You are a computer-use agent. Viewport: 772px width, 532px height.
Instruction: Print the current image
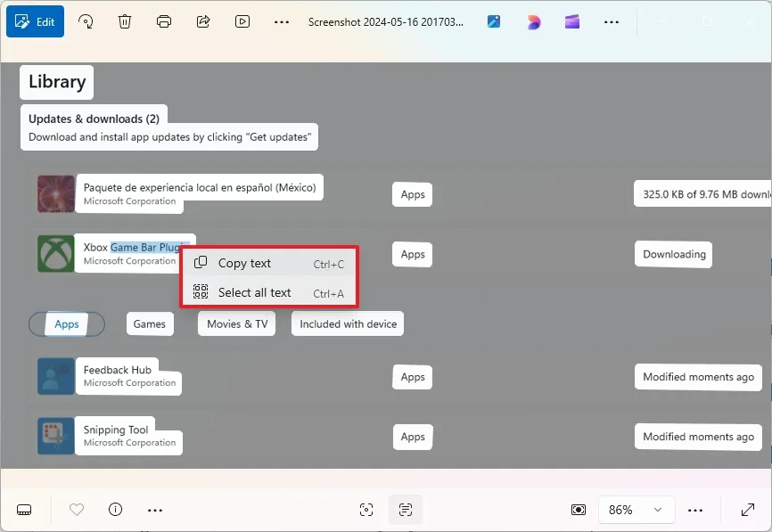[x=164, y=21]
